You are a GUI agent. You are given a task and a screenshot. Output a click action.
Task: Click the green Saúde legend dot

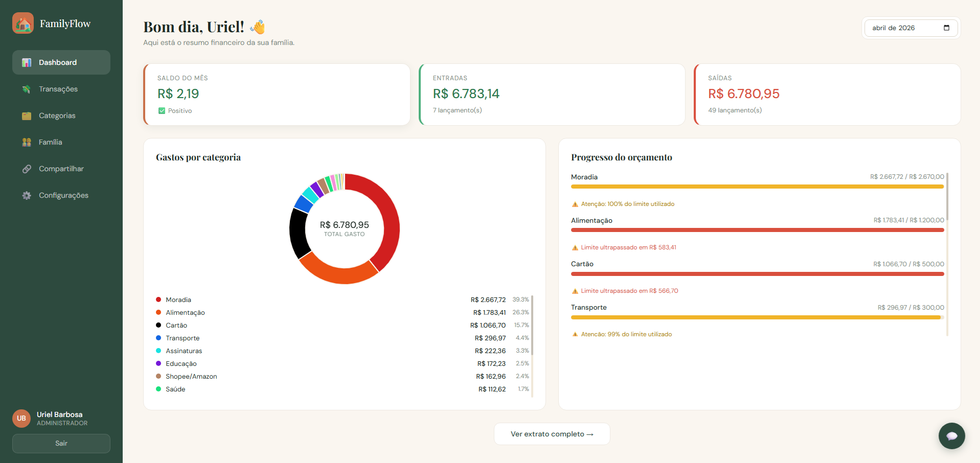158,389
